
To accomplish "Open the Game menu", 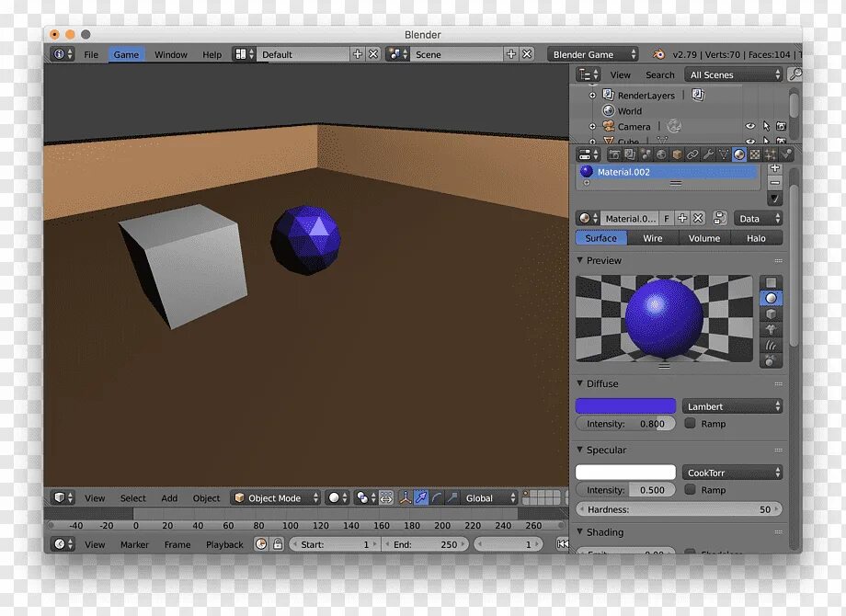I will 126,54.
